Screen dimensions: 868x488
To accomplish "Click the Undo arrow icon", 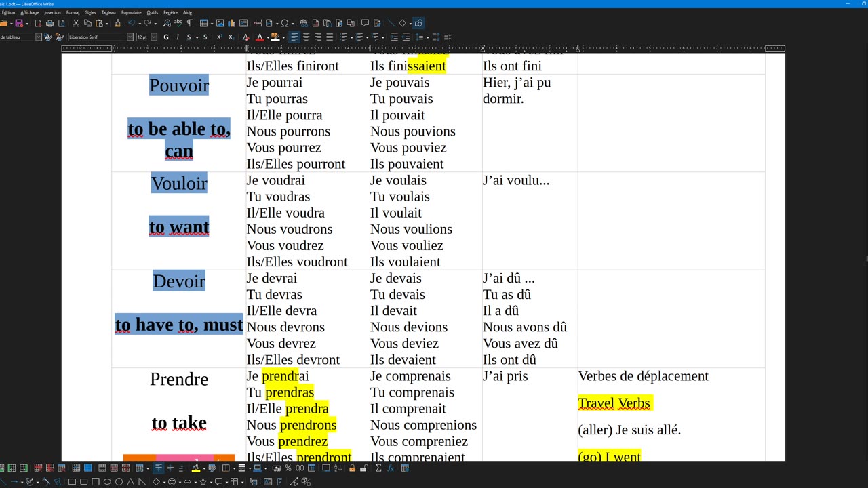I will click(132, 23).
